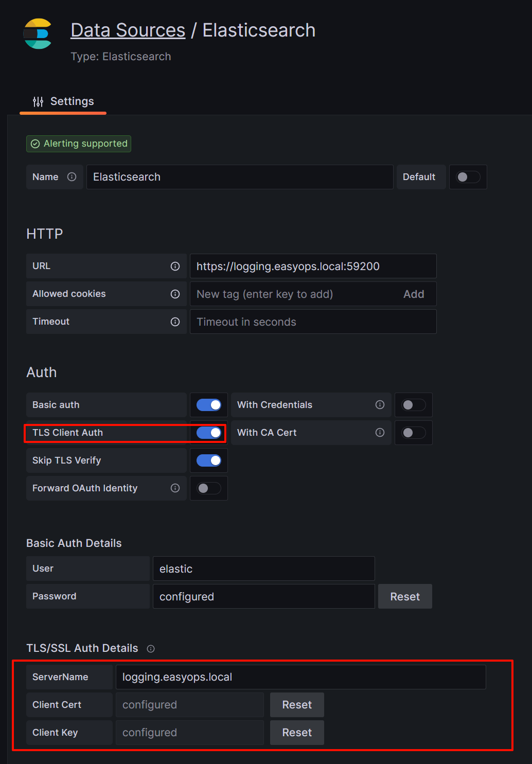Image resolution: width=532 pixels, height=764 pixels.
Task: Click the 'Elasticsearch' page title text
Action: click(x=259, y=30)
